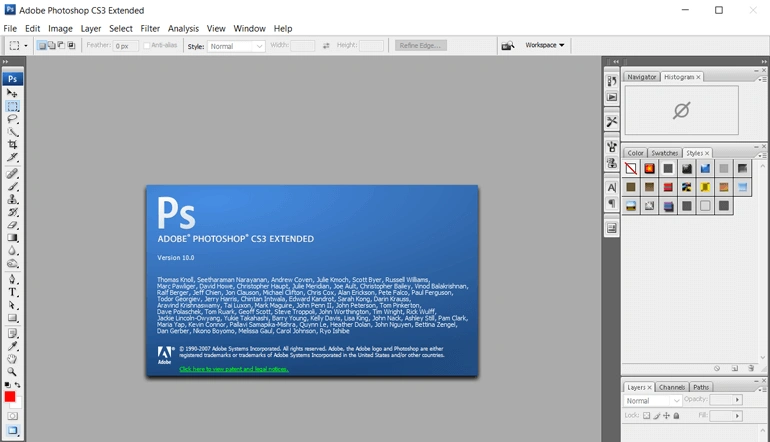Open the Analysis menu
This screenshot has height=442, width=770.
click(x=183, y=28)
